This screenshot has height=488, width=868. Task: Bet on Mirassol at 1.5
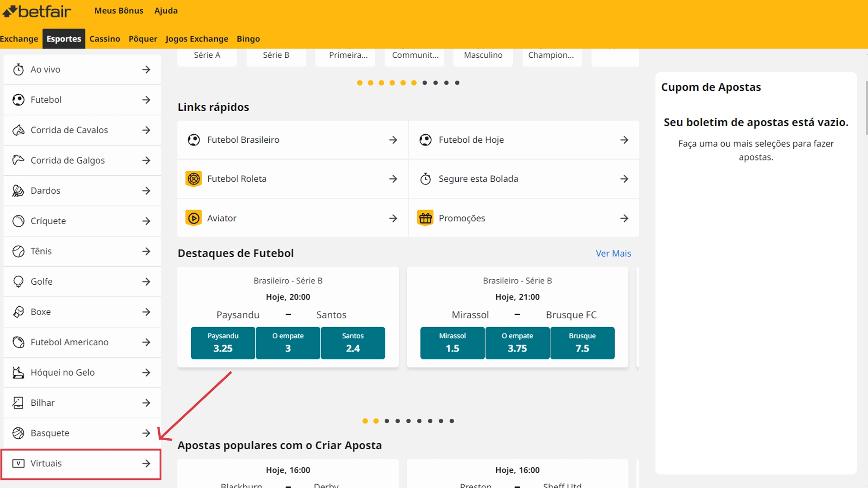tap(452, 343)
